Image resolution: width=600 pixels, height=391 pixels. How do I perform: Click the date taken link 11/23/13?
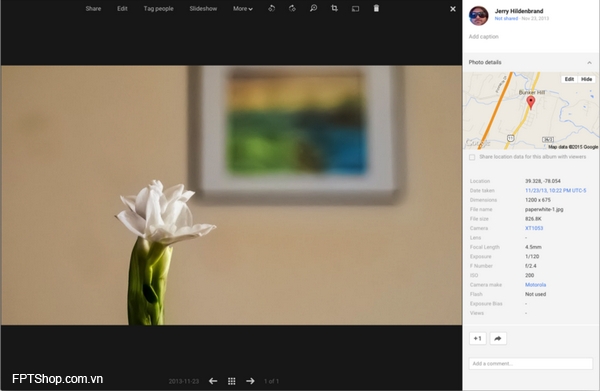(x=555, y=191)
